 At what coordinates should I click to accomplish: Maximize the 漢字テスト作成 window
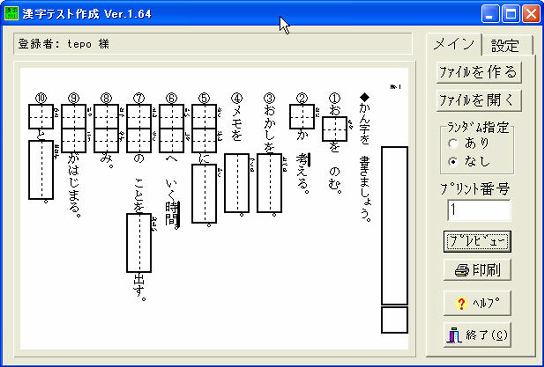[511, 14]
